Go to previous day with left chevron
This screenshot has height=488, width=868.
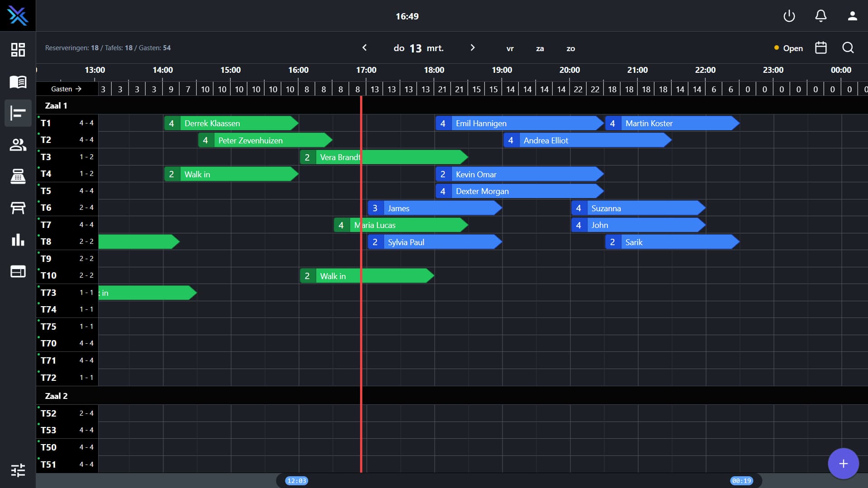[365, 47]
